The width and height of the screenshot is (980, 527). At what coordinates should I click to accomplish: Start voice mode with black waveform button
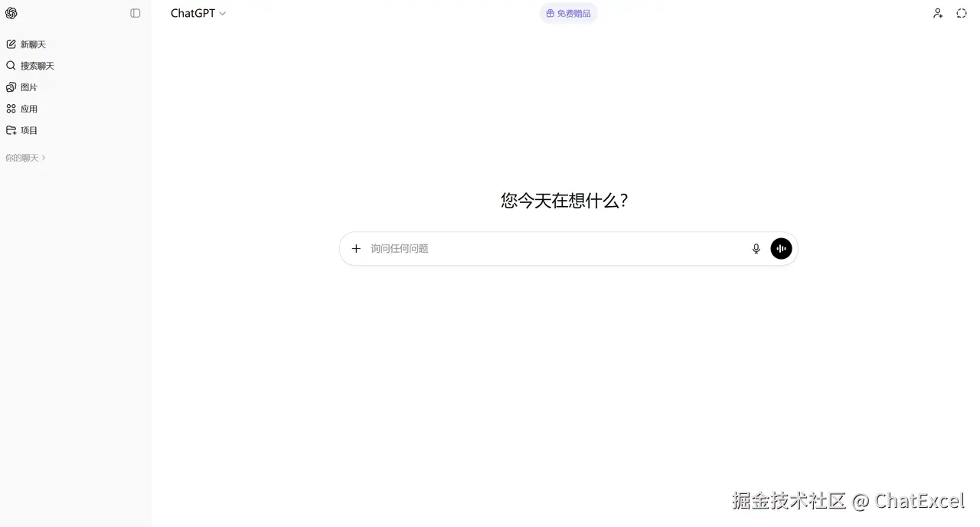coord(781,248)
